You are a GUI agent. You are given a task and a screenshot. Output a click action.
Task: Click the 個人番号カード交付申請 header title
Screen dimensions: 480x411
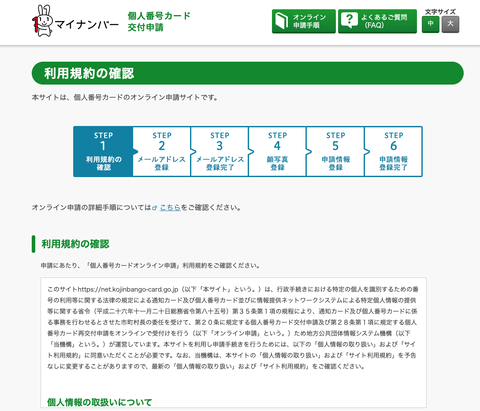point(159,21)
